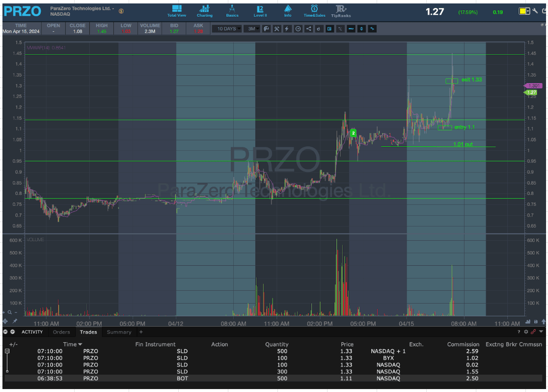Viewport: 548px width, 392px height.
Task: Open Time&Sales view
Action: click(x=314, y=11)
